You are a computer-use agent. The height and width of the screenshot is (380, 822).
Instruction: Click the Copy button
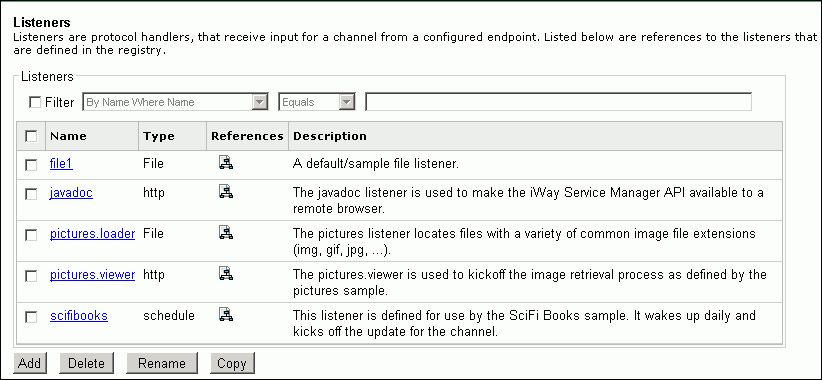232,363
